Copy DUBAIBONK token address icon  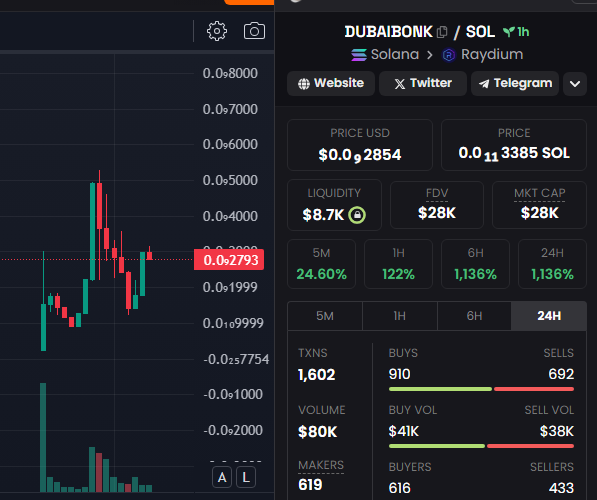click(x=442, y=32)
